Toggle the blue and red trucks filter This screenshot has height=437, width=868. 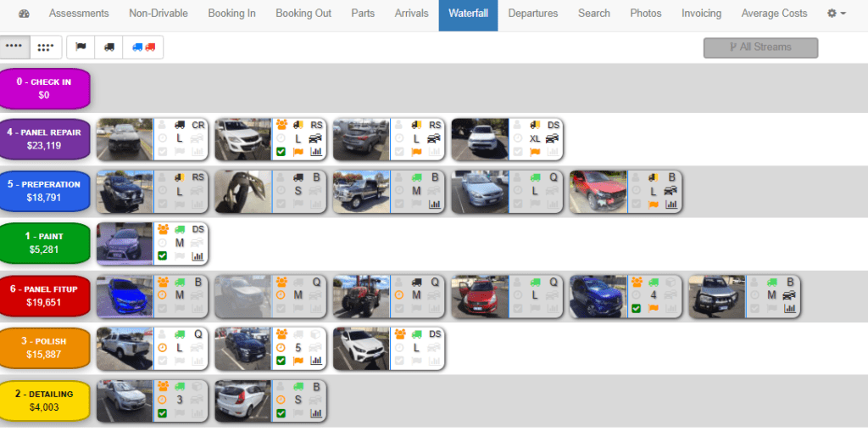click(x=143, y=47)
